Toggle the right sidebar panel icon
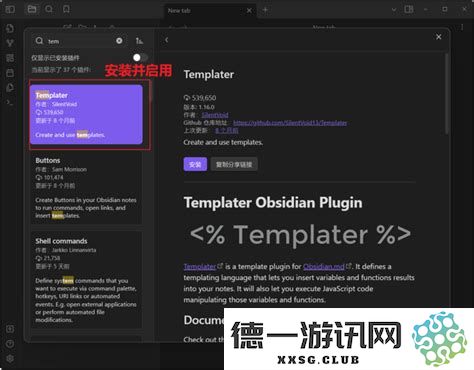The height and width of the screenshot is (370, 474). point(409,9)
